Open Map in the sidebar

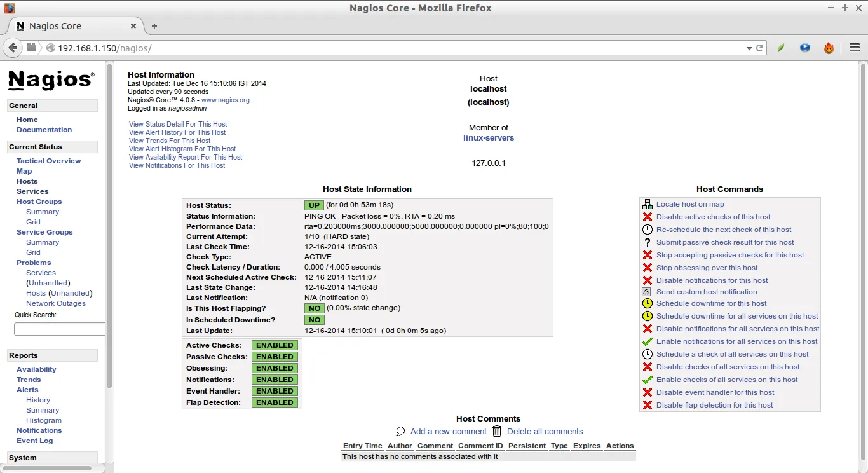coord(24,171)
